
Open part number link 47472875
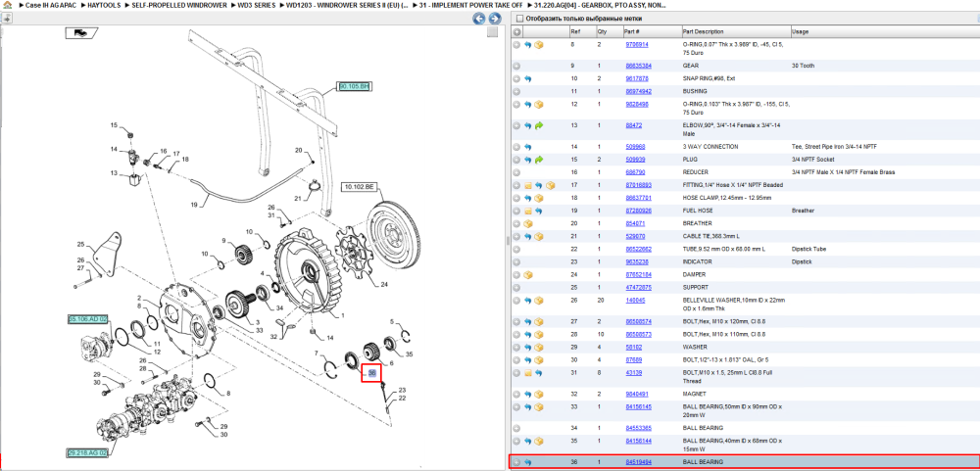click(x=639, y=287)
